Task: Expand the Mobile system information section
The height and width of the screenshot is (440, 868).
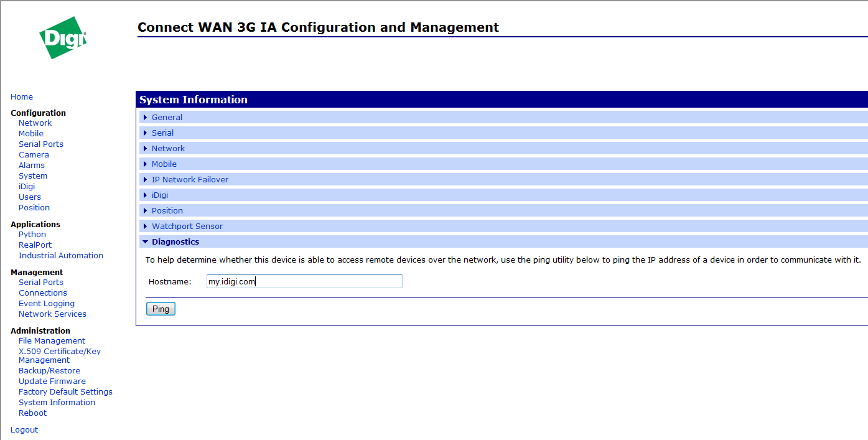Action: (164, 164)
